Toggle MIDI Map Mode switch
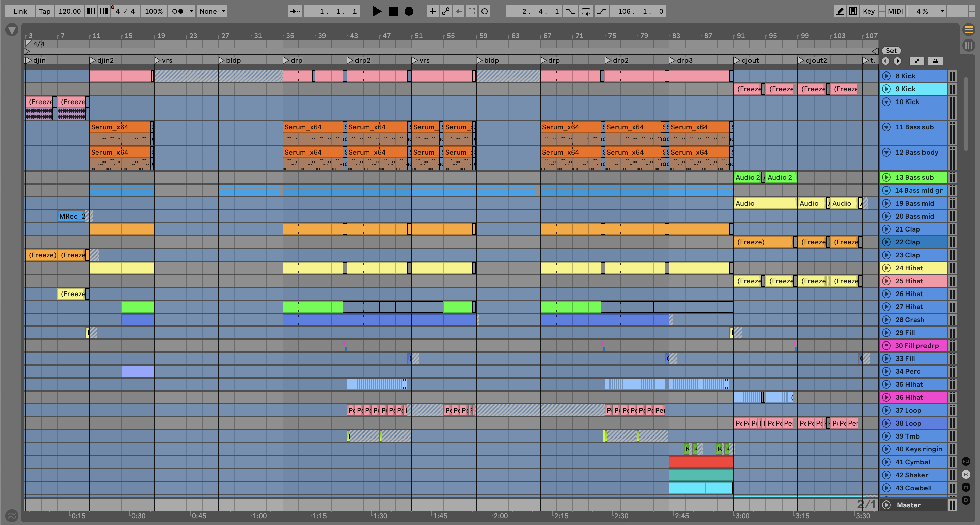The height and width of the screenshot is (525, 980). (x=895, y=11)
